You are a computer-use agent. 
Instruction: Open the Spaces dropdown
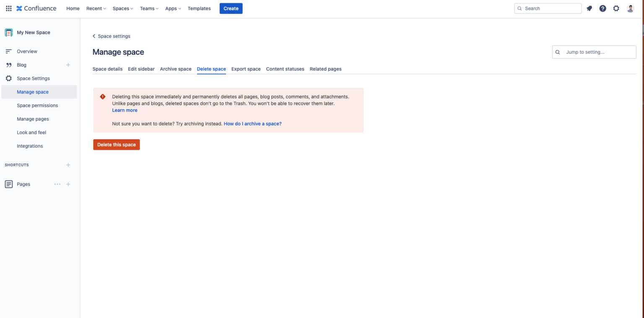(x=122, y=8)
